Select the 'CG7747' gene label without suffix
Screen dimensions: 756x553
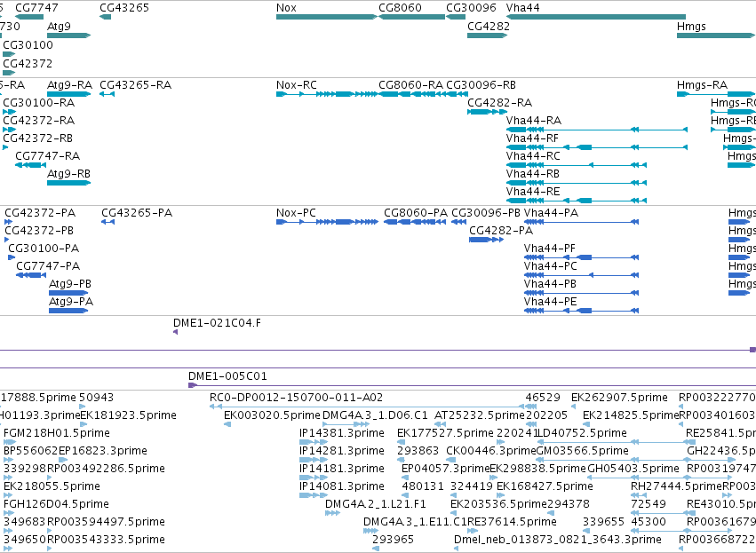(x=36, y=8)
